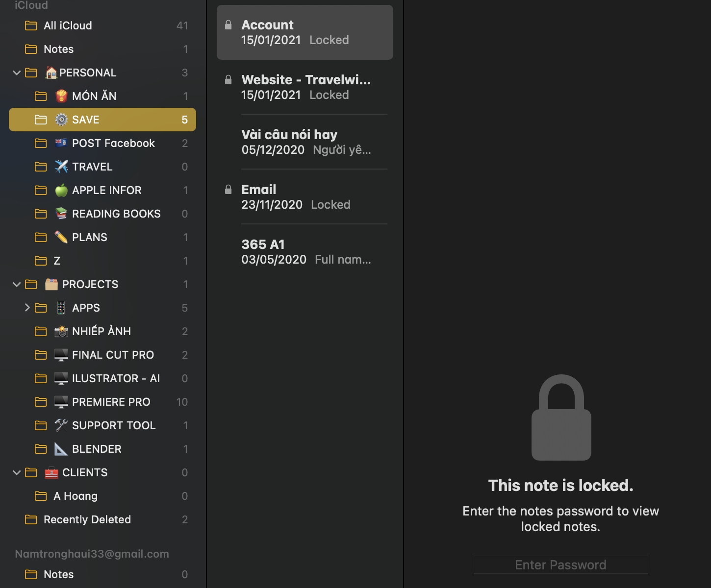Open the All iCloud folder
711x588 pixels.
click(x=102, y=25)
